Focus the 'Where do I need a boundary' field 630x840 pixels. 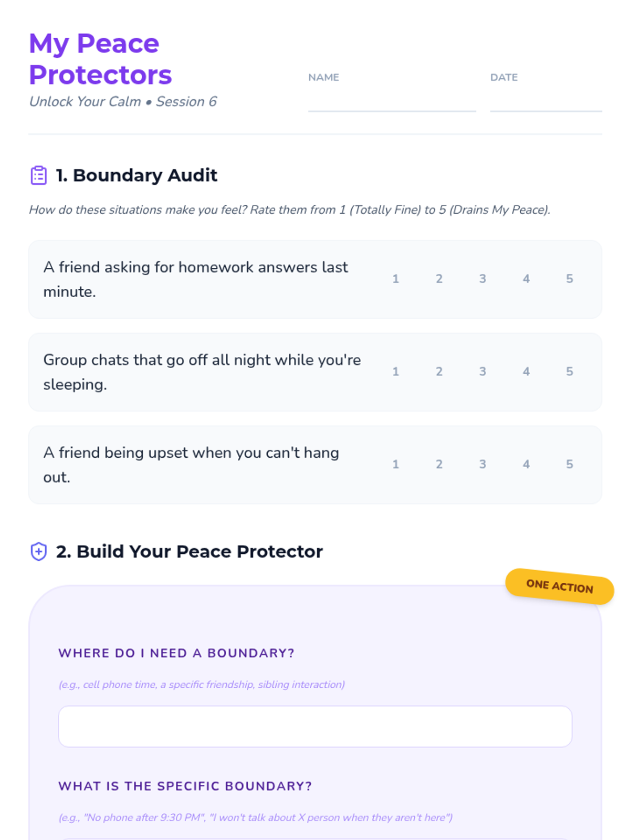(x=315, y=727)
